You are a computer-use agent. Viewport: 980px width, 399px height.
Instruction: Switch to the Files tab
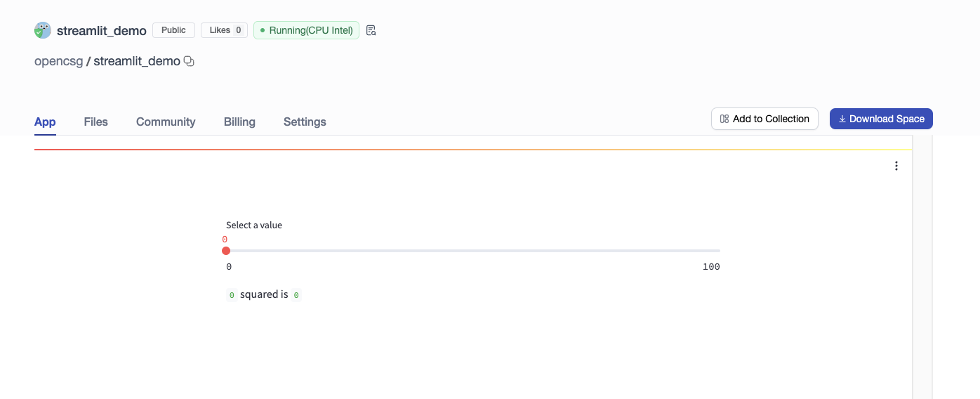tap(95, 122)
